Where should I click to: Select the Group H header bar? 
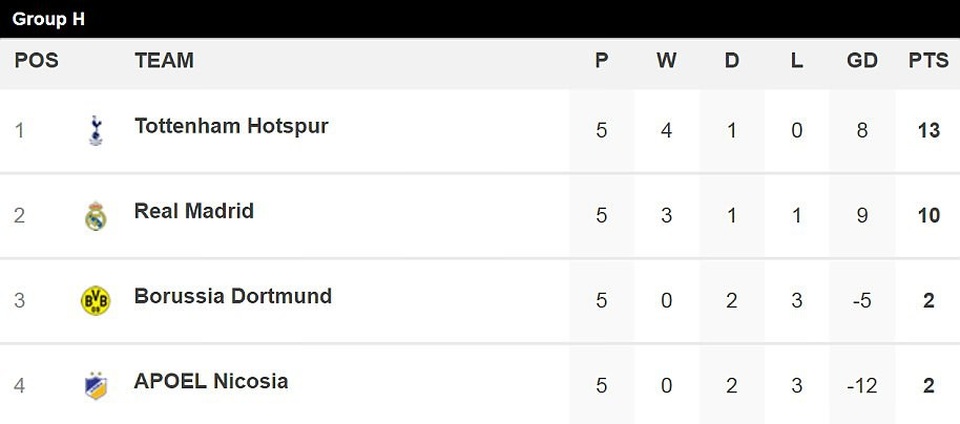pyautogui.click(x=480, y=19)
